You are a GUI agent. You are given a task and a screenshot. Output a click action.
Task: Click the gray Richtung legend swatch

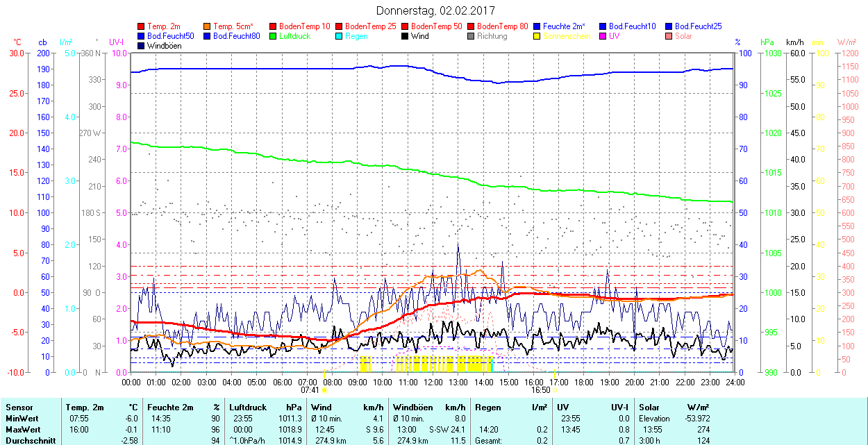click(x=471, y=36)
